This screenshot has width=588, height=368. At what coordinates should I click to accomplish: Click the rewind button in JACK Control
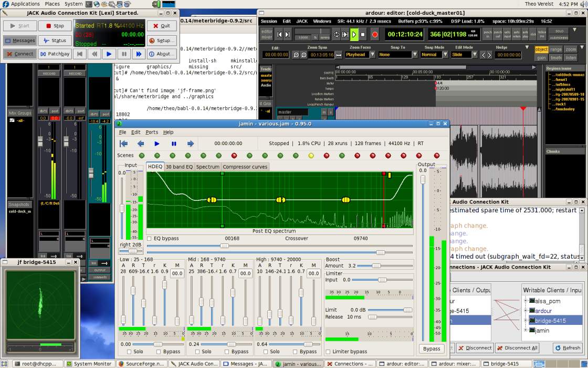click(94, 54)
